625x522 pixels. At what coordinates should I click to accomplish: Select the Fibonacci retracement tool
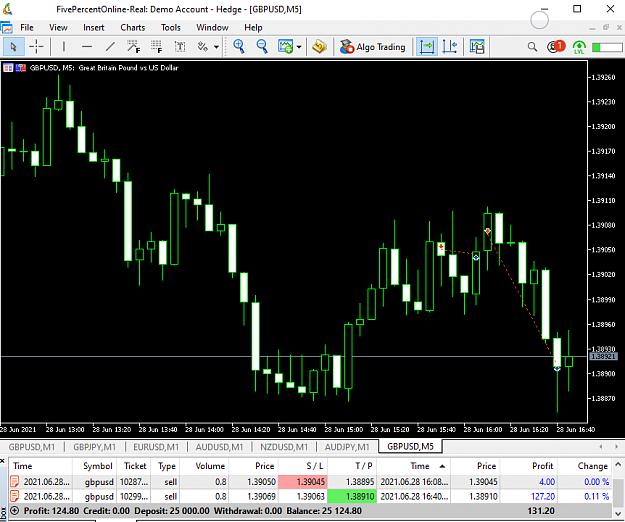(x=134, y=47)
